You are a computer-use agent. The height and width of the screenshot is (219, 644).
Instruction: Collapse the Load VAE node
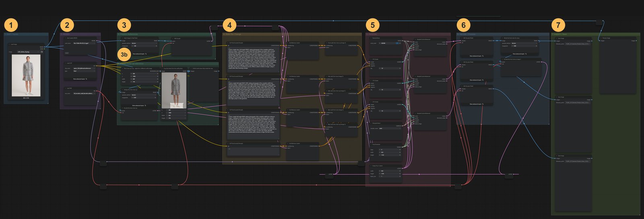click(x=66, y=88)
